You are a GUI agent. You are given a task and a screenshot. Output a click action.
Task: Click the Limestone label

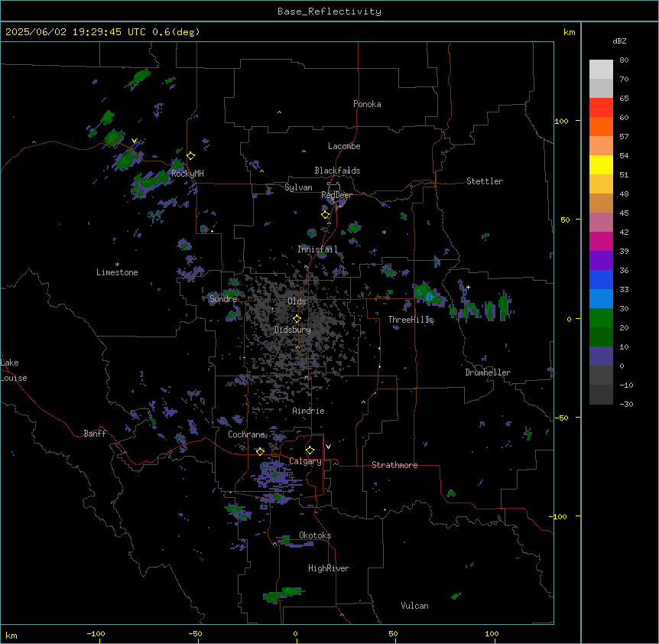tap(117, 272)
